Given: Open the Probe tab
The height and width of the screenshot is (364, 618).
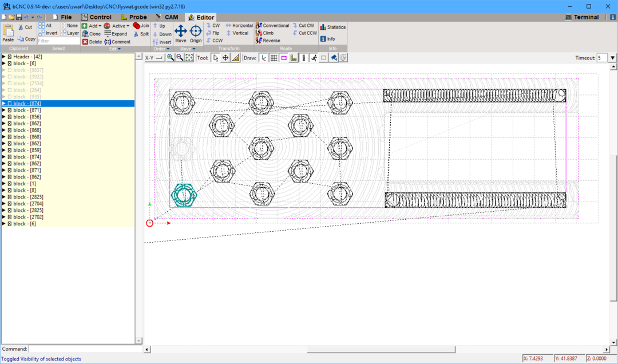Looking at the screenshot, I should coord(133,17).
